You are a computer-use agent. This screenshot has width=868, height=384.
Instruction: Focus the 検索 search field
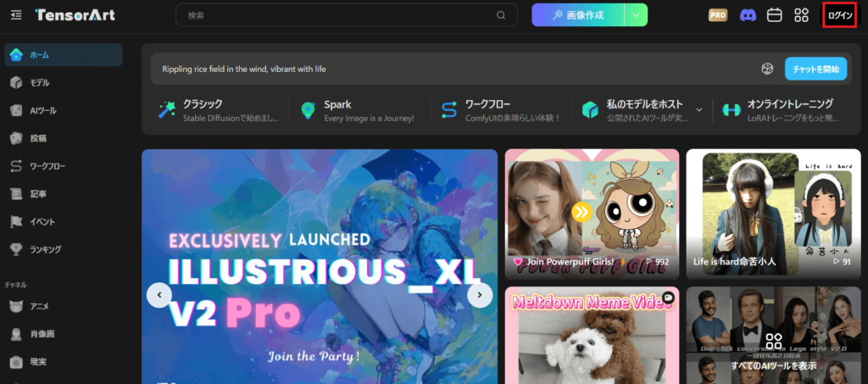point(347,15)
